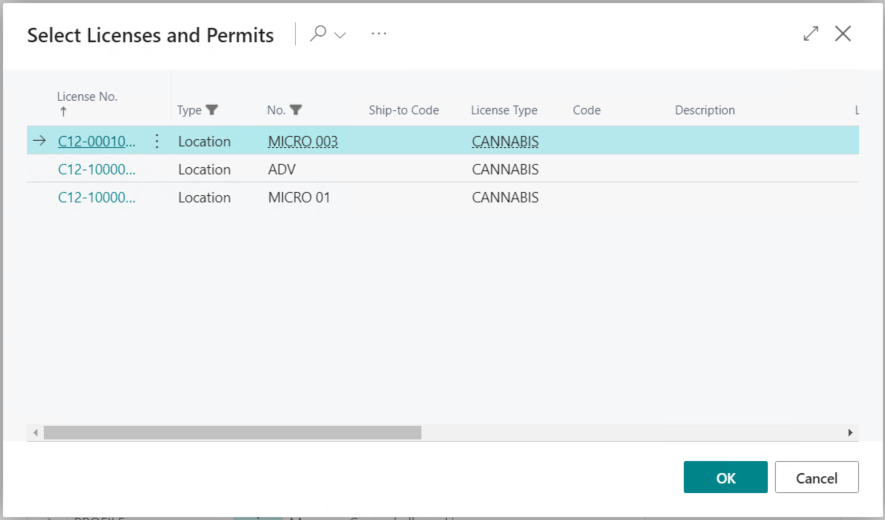Click the scroll right arrow
885x520 pixels.
(850, 432)
